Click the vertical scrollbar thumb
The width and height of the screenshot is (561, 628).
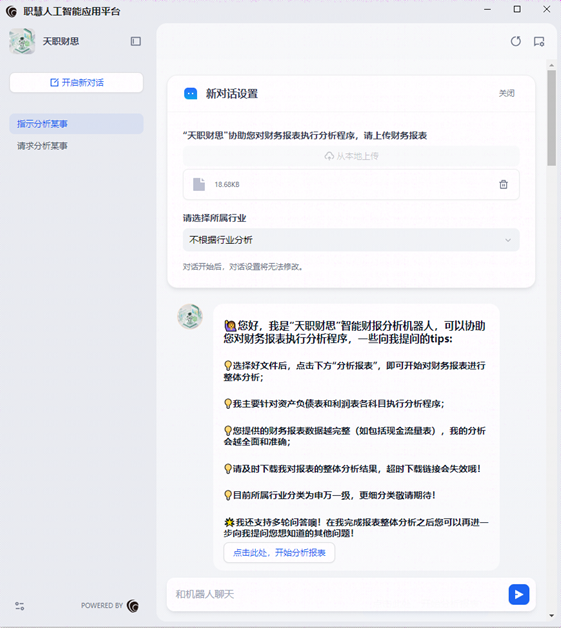point(552,118)
